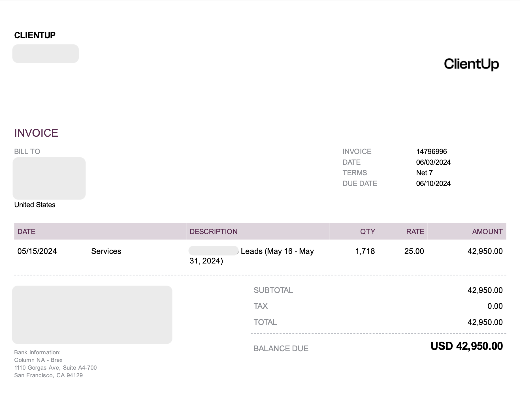The height and width of the screenshot is (420, 520).
Task: Click the AMOUNT column header
Action: coord(487,232)
